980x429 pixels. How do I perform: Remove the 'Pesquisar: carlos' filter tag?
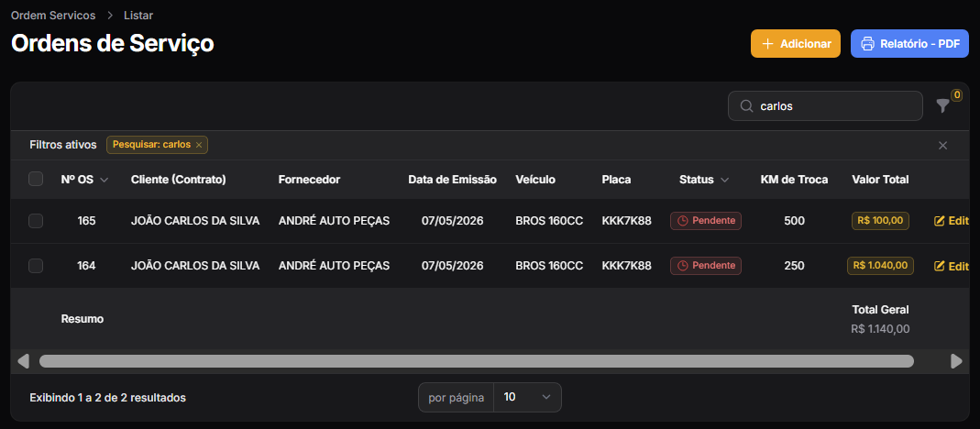click(x=199, y=145)
